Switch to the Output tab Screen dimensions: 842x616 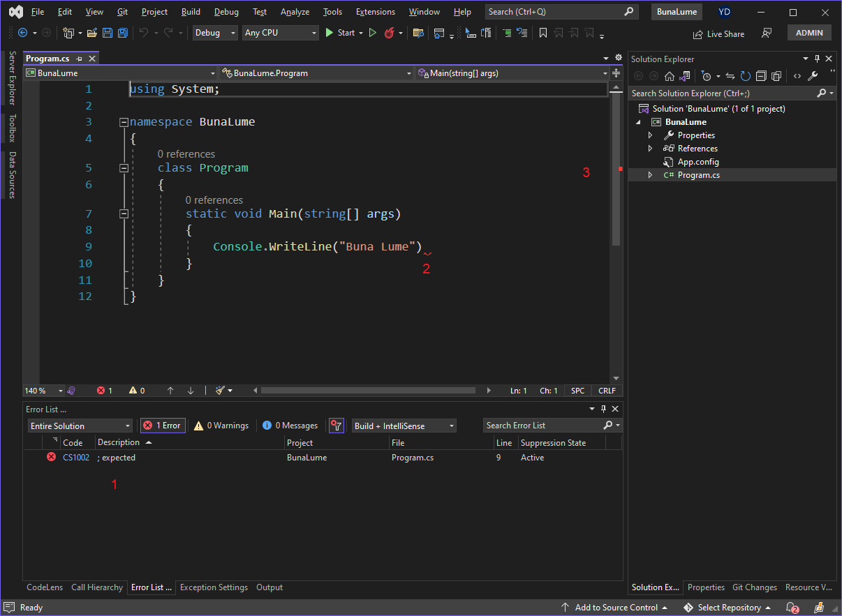(269, 587)
